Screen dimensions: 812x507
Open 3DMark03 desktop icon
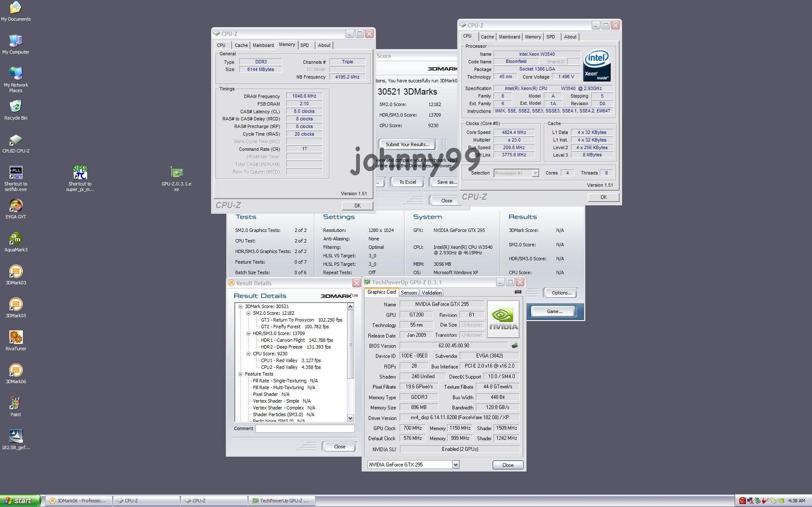coord(16,275)
